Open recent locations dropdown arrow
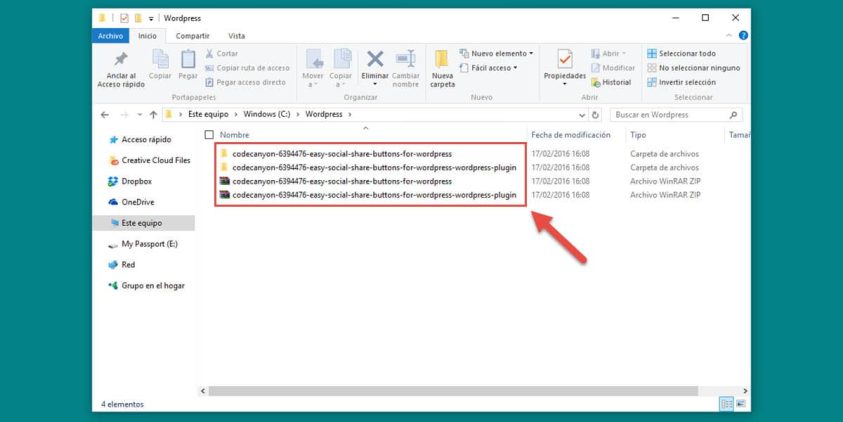Viewport: 843px width, 422px height. click(140, 115)
